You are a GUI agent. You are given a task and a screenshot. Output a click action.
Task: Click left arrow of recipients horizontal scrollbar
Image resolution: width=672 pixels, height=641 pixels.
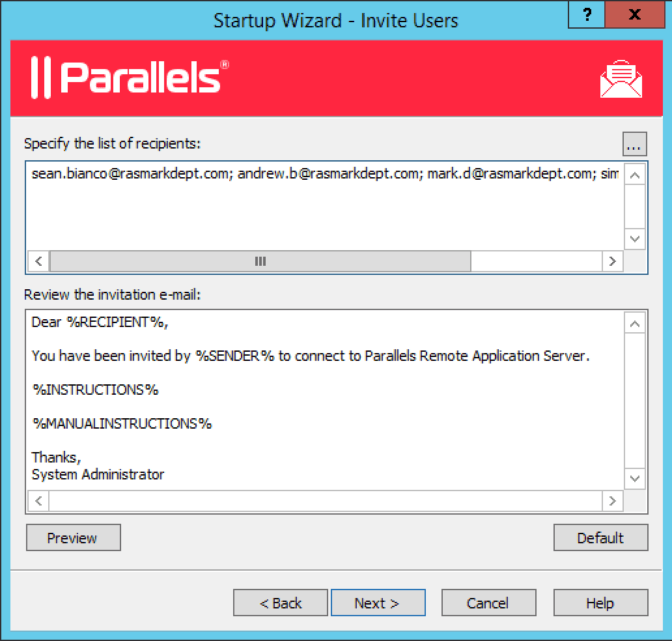[38, 261]
